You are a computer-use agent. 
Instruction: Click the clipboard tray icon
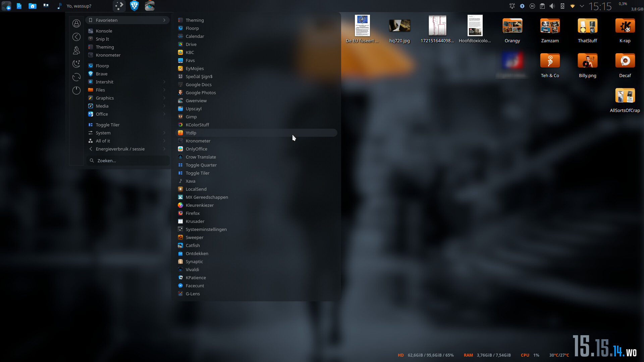542,6
